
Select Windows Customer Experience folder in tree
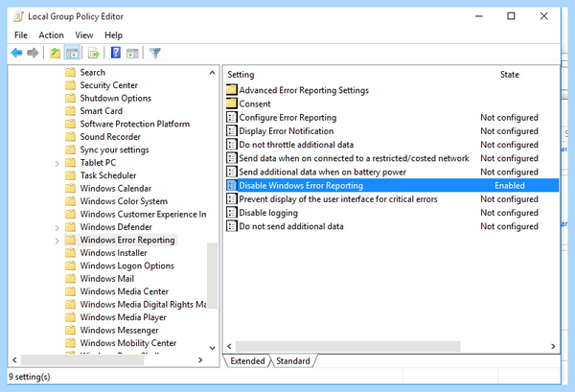143,214
